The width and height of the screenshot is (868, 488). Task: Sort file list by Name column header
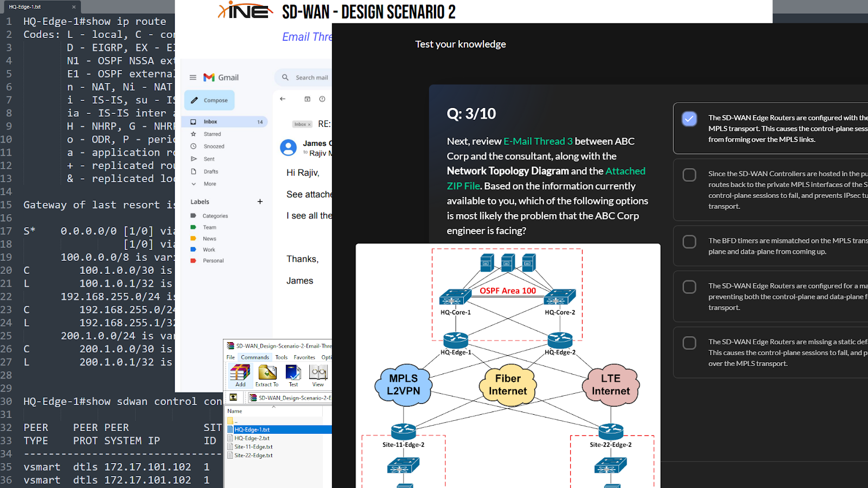click(235, 411)
